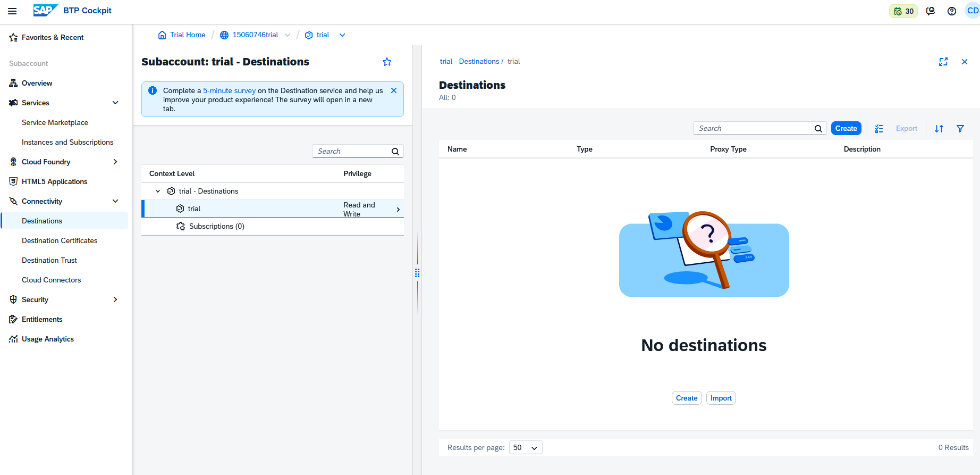Screen dimensions: 980x475
Task: Open details arrow on trial row
Action: point(398,210)
